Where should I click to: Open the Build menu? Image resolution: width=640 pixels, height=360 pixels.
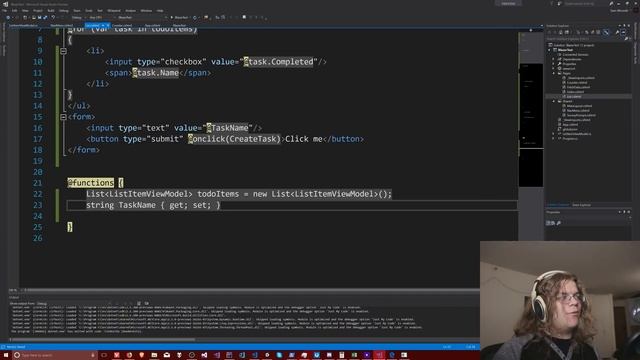51,10
